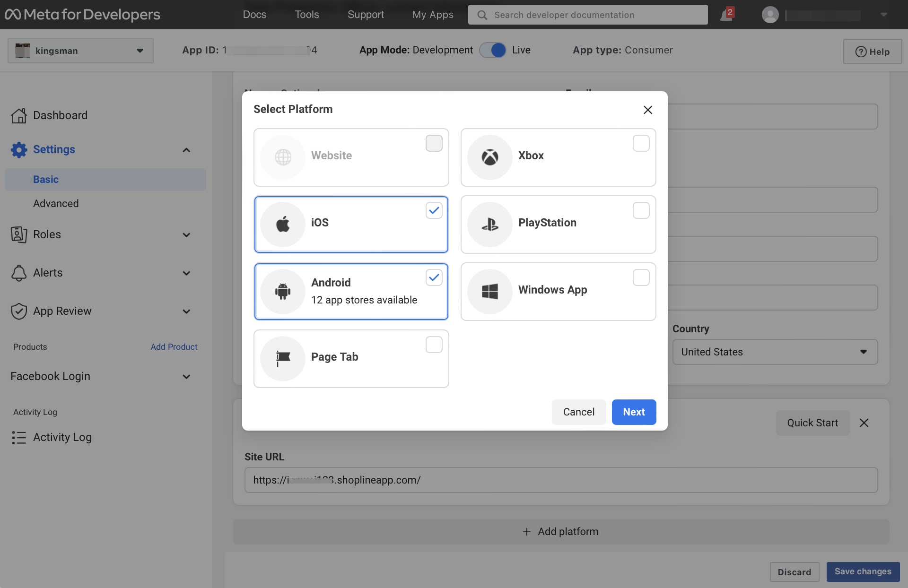908x588 pixels.
Task: Click the user profile avatar icon
Action: pos(770,15)
